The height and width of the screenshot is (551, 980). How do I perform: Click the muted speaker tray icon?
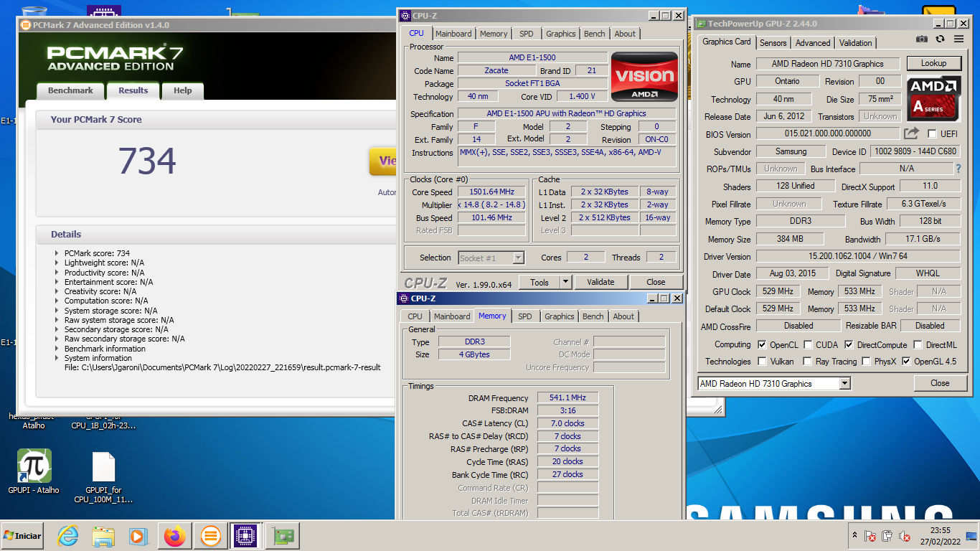pyautogui.click(x=903, y=536)
